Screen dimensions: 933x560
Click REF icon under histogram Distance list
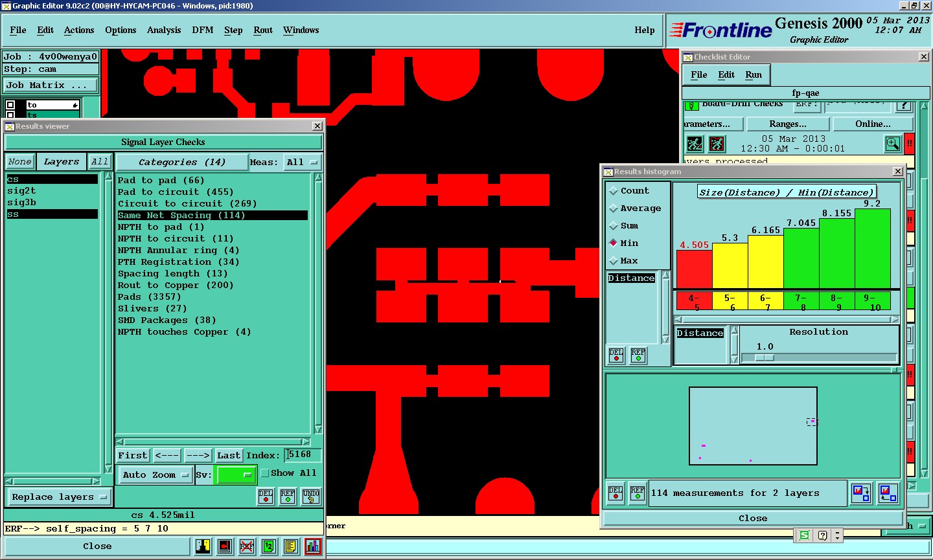(x=638, y=355)
